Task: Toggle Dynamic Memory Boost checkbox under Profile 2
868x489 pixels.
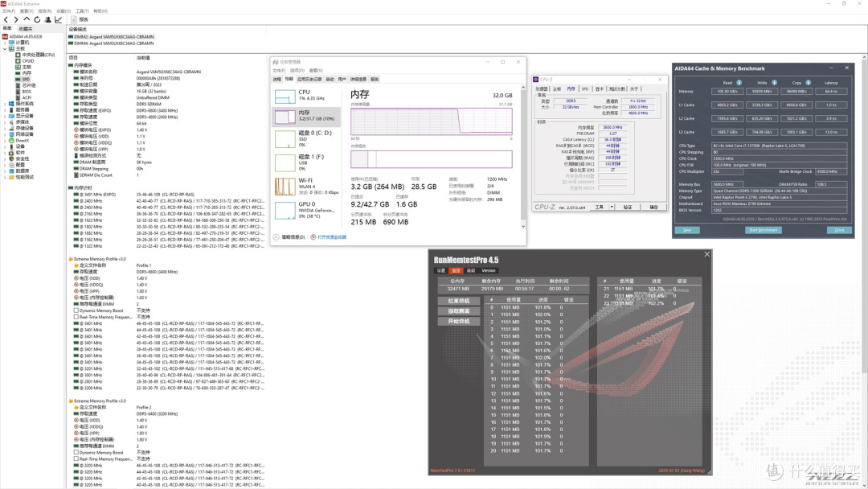Action: [76, 453]
